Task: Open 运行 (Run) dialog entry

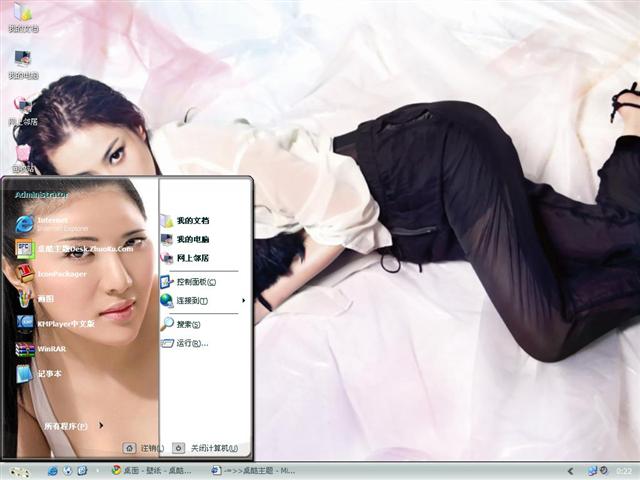Action: point(184,343)
